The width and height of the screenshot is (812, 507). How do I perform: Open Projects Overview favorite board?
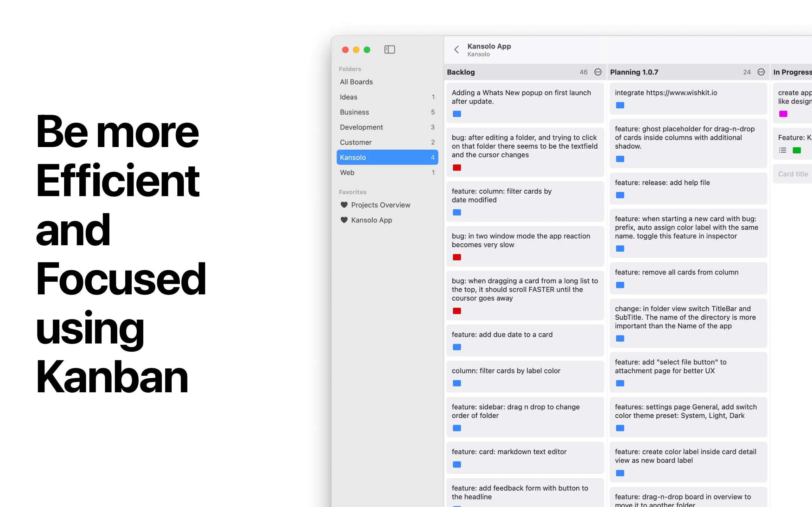coord(381,205)
